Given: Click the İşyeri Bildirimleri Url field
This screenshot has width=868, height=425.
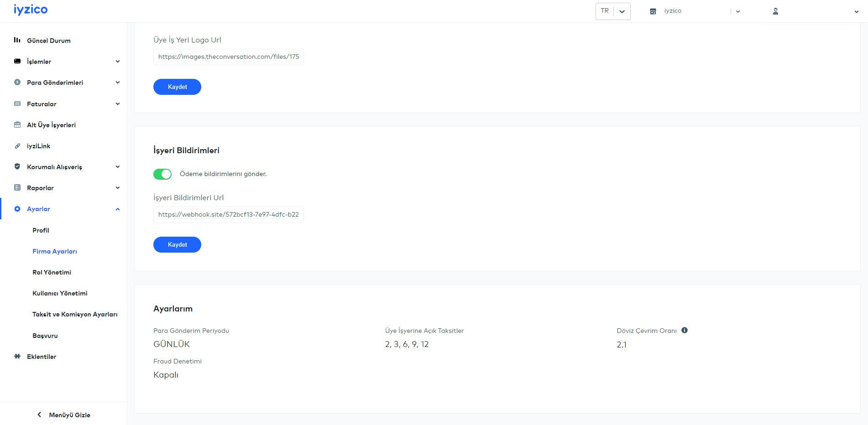Looking at the screenshot, I should (x=229, y=215).
